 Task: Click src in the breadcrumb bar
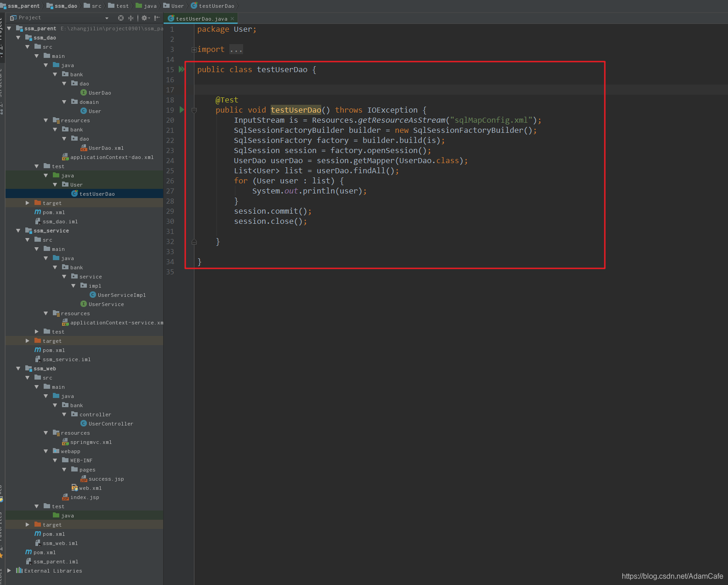[92, 6]
